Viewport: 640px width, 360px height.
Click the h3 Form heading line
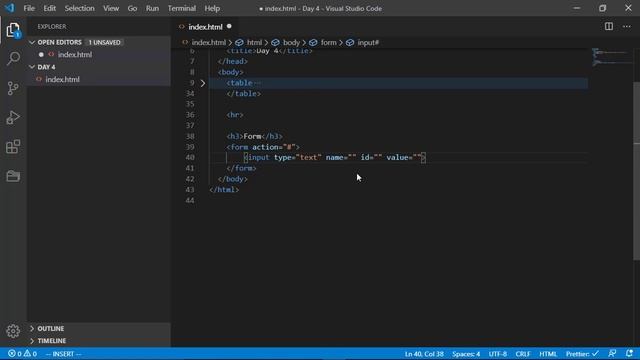pyautogui.click(x=254, y=136)
